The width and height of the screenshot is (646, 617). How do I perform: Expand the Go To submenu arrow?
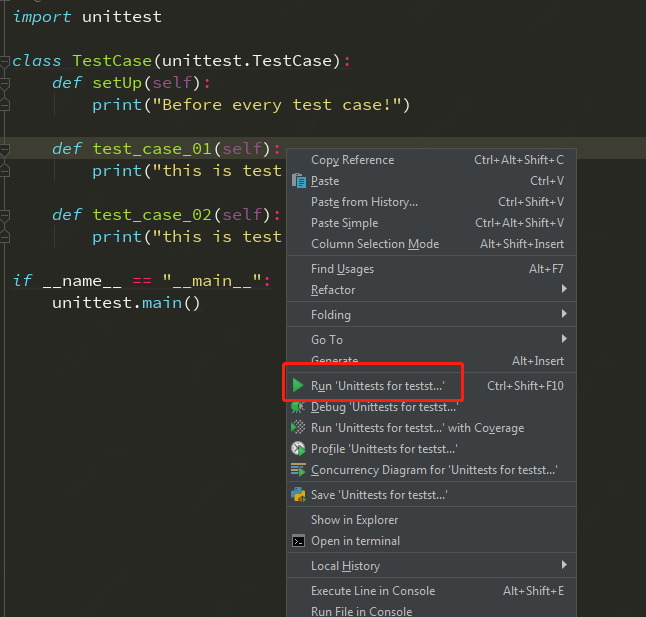(564, 339)
